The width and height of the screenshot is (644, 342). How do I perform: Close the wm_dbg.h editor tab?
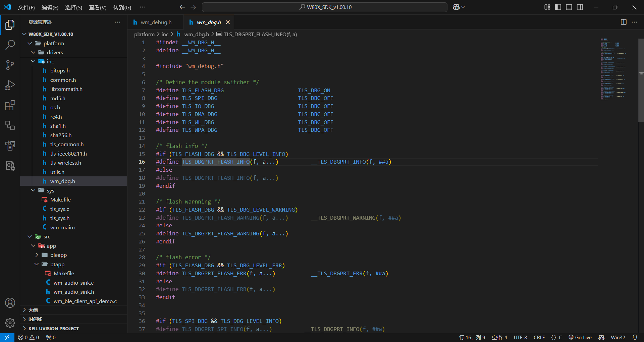point(228,22)
